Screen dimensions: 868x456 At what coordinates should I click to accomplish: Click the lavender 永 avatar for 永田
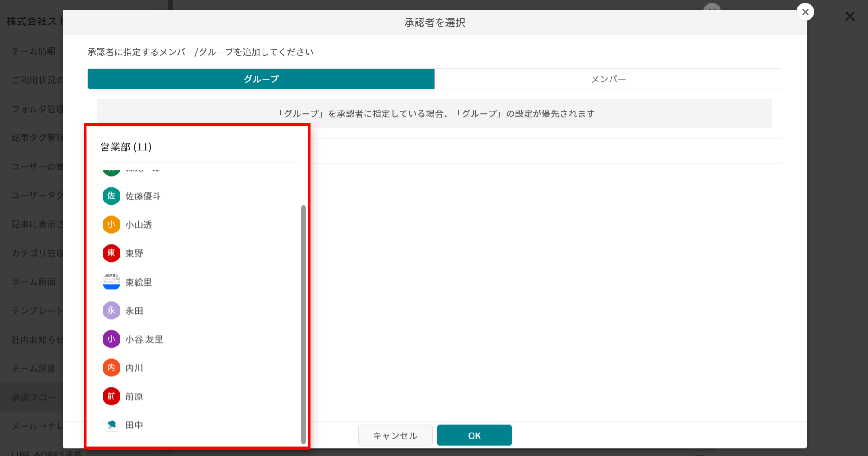(111, 311)
